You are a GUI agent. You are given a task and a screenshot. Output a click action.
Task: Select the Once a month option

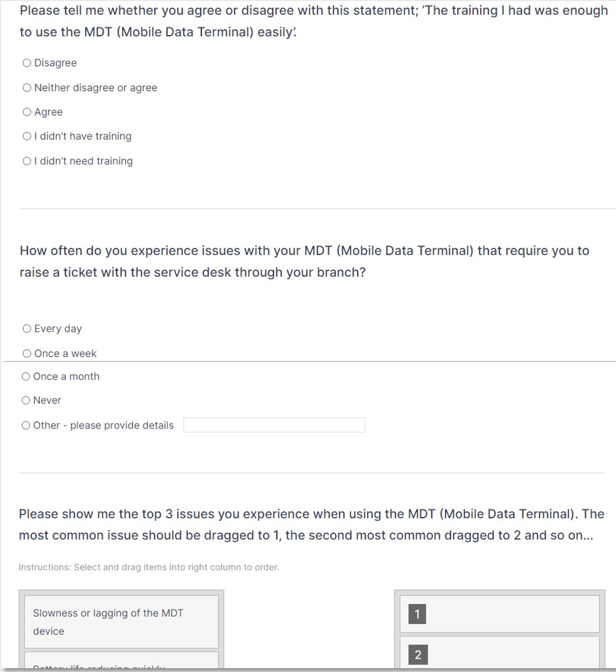[x=26, y=377]
